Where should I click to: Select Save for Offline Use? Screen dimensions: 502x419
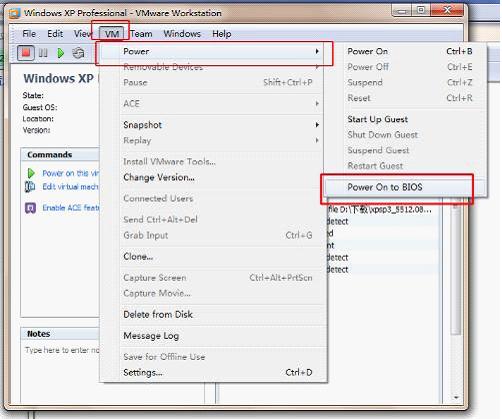coord(212,357)
